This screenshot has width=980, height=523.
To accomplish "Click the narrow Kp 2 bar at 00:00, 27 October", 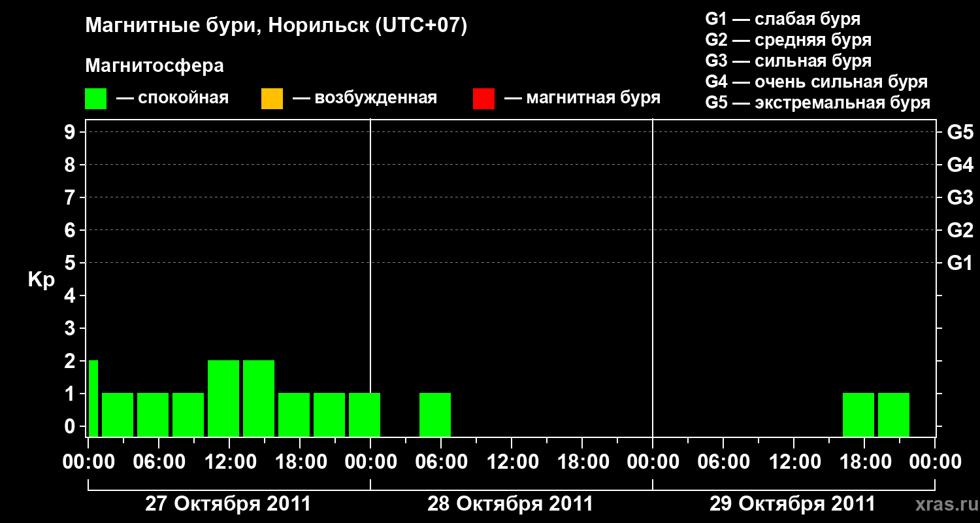I will coord(93,398).
